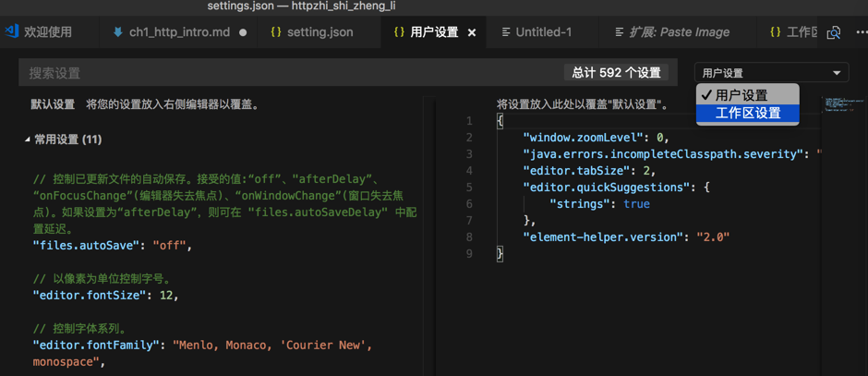Click the markdown icon on ch1_http_intro.md tab

pyautogui.click(x=117, y=31)
